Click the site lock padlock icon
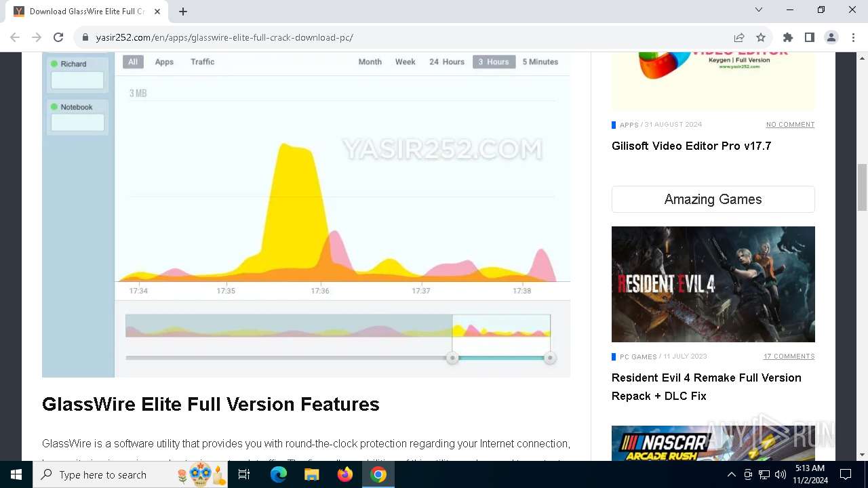The height and width of the screenshot is (488, 868). point(85,37)
